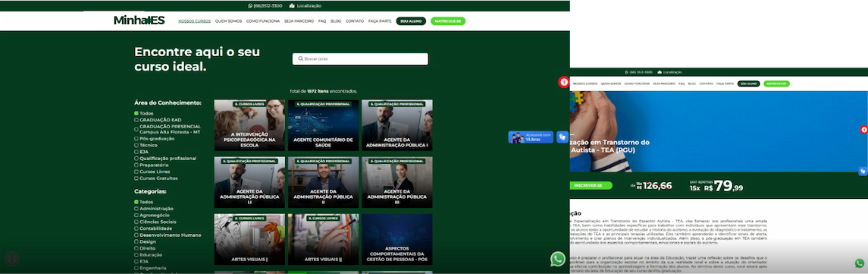Check the Cursos Livres checkbox

coord(136,172)
